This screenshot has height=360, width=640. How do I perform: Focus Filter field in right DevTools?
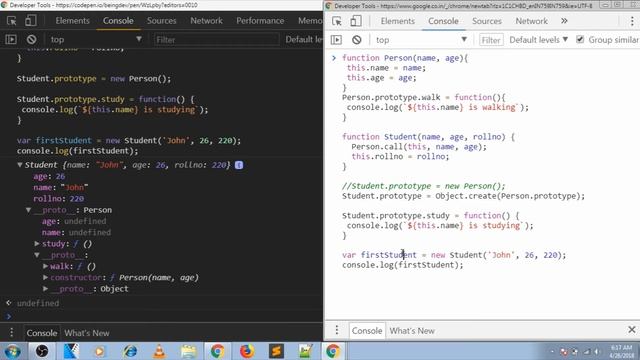pos(491,40)
